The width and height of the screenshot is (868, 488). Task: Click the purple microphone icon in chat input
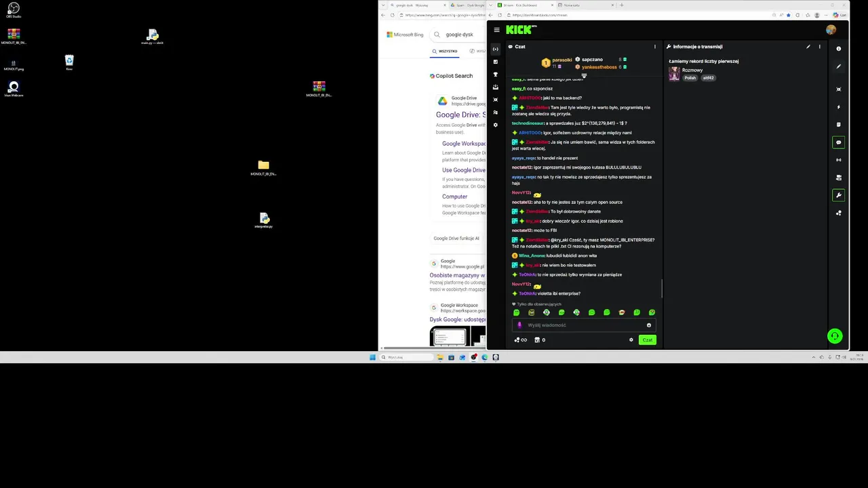(x=520, y=325)
